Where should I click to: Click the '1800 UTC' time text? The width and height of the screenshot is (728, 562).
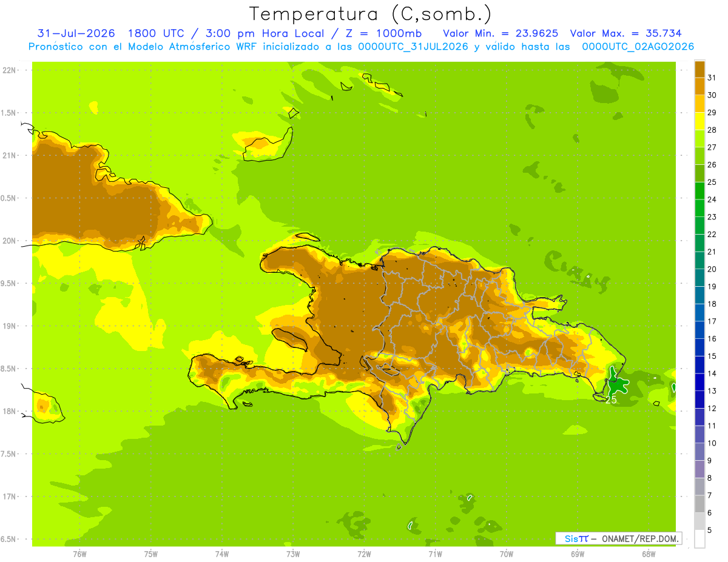coord(157,33)
